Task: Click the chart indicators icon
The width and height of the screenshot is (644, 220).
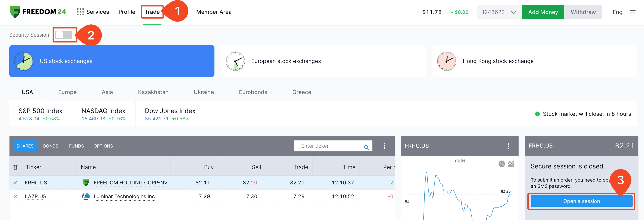Action: pos(511,164)
